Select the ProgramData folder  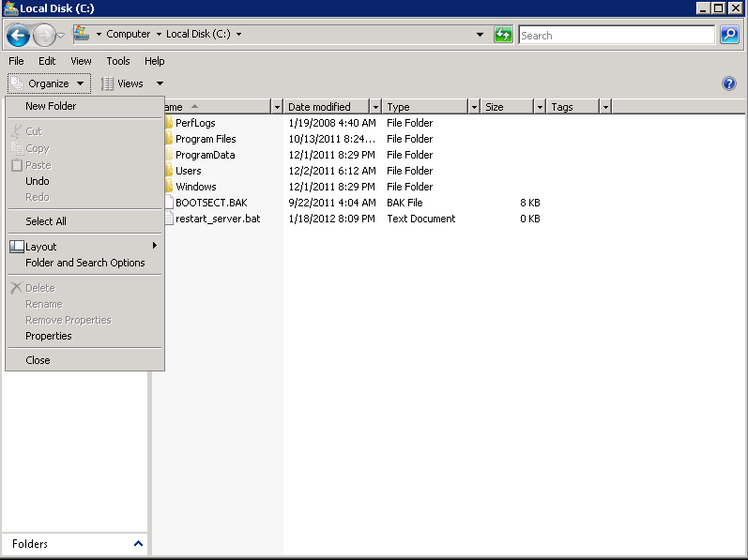pos(206,155)
